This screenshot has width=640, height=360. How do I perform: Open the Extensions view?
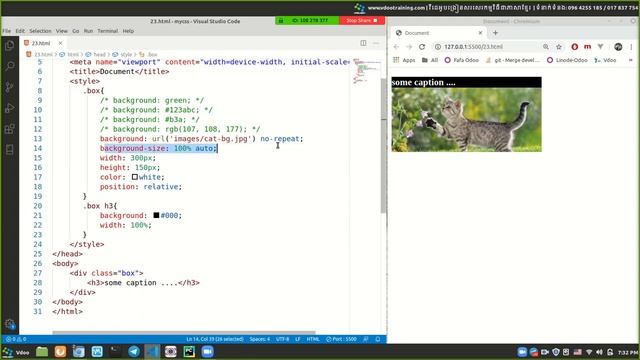point(10,129)
